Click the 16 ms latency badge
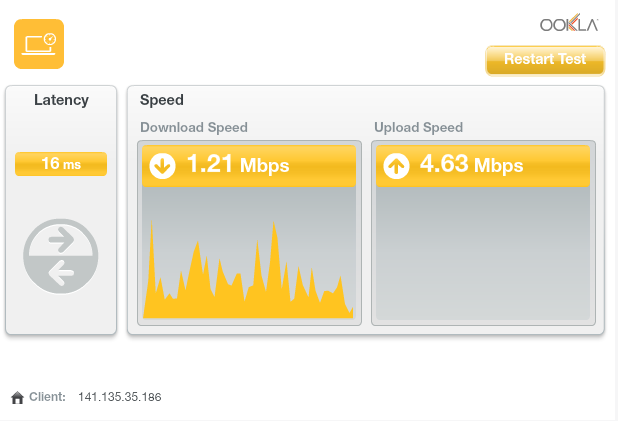 coord(61,164)
